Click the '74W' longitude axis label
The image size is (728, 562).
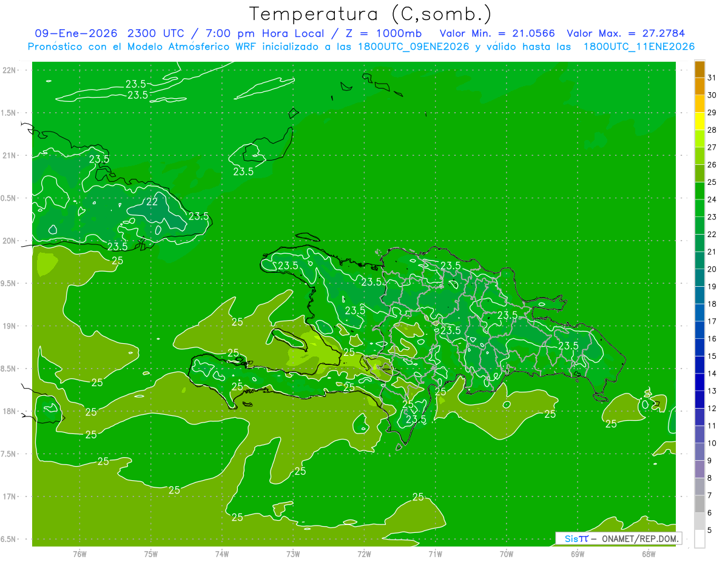click(x=222, y=554)
